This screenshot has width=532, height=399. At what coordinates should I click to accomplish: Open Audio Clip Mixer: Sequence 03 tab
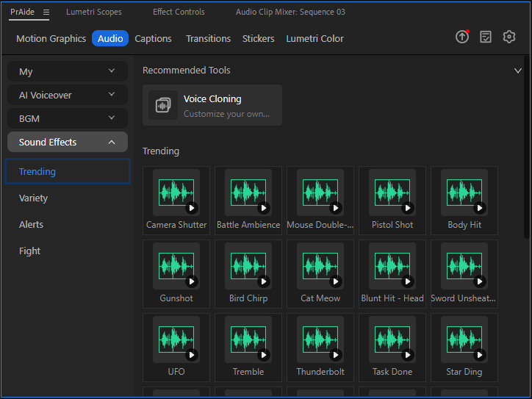[290, 12]
